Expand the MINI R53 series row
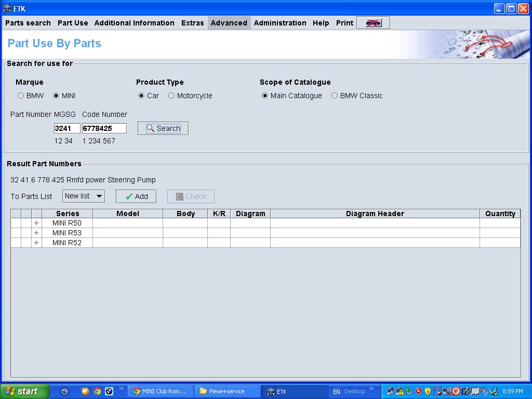This screenshot has height=399, width=532. click(36, 233)
